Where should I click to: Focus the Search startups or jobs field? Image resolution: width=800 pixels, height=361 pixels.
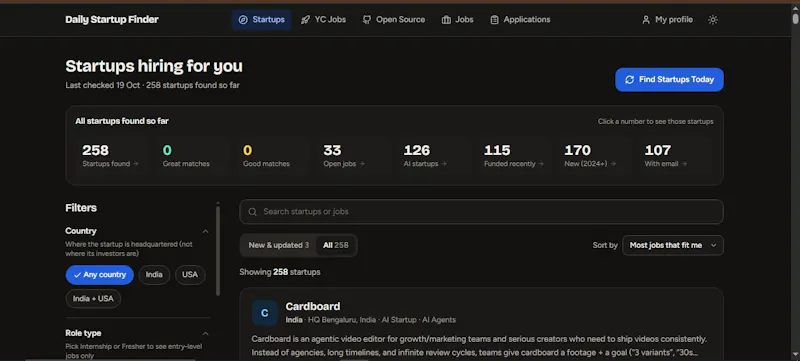pyautogui.click(x=481, y=212)
